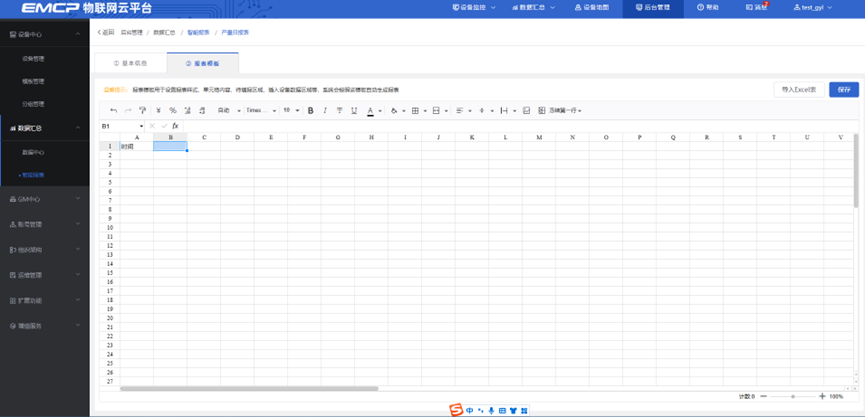Click the font color A swatch

(x=370, y=110)
